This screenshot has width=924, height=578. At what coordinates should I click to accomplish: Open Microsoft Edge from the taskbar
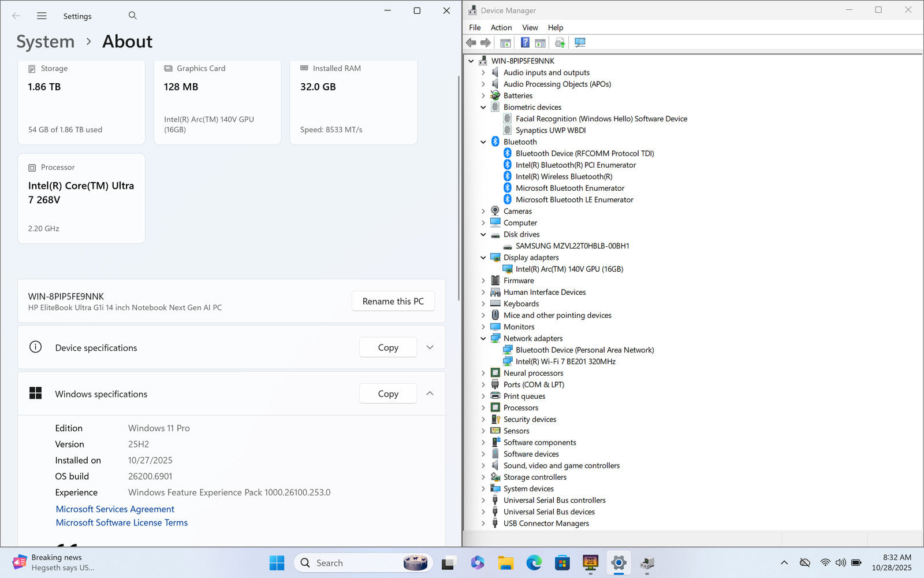click(534, 562)
